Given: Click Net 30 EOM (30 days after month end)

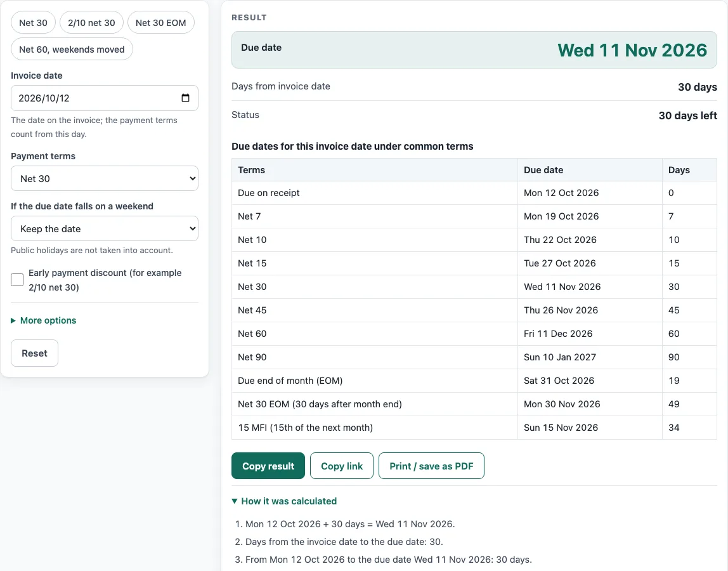Looking at the screenshot, I should click(x=320, y=404).
